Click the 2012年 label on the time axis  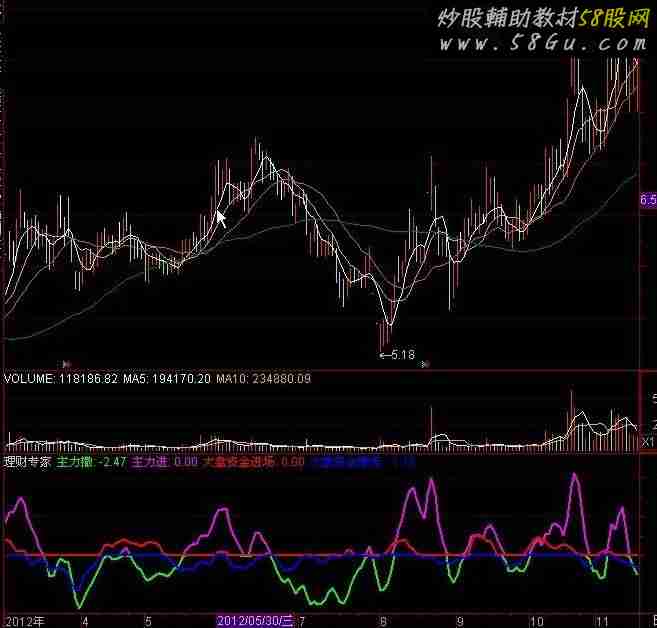click(22, 620)
